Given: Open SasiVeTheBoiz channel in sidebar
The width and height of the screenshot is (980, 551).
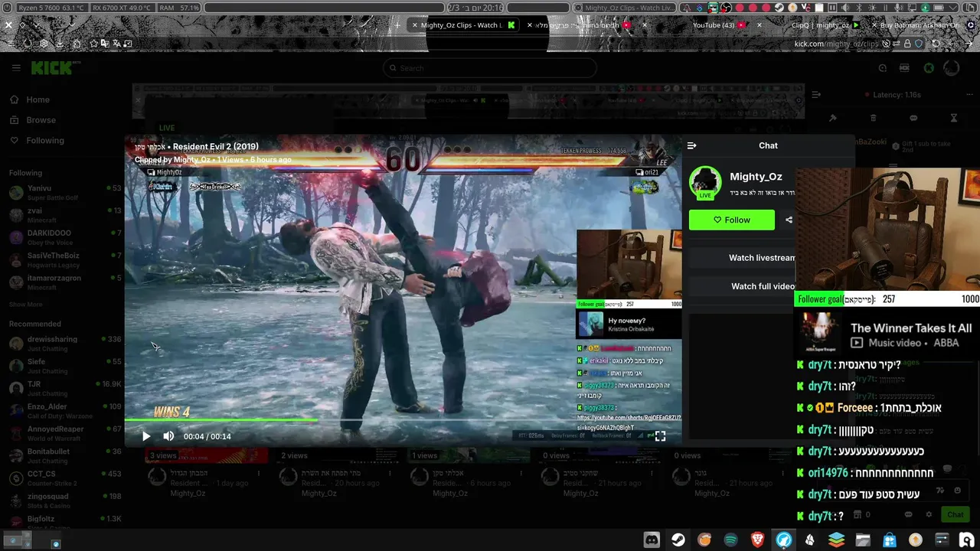Looking at the screenshot, I should pyautogui.click(x=65, y=259).
